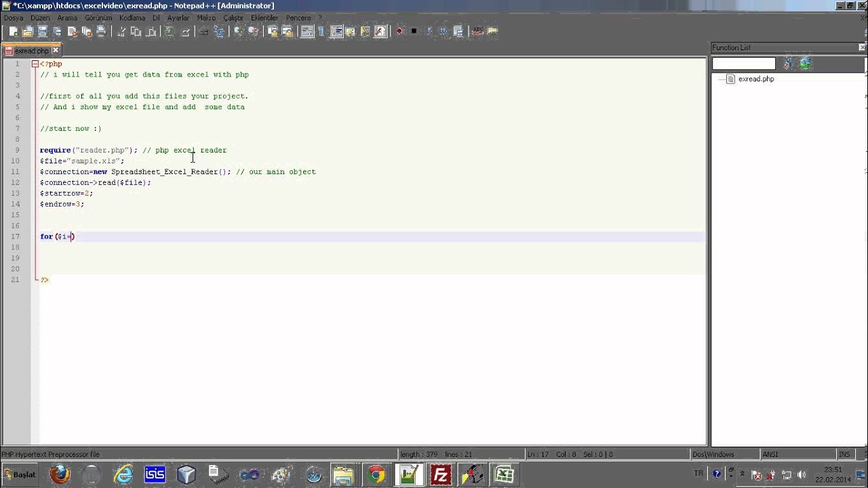Click the Function List sort icon
The width and height of the screenshot is (868, 488).
coord(788,63)
